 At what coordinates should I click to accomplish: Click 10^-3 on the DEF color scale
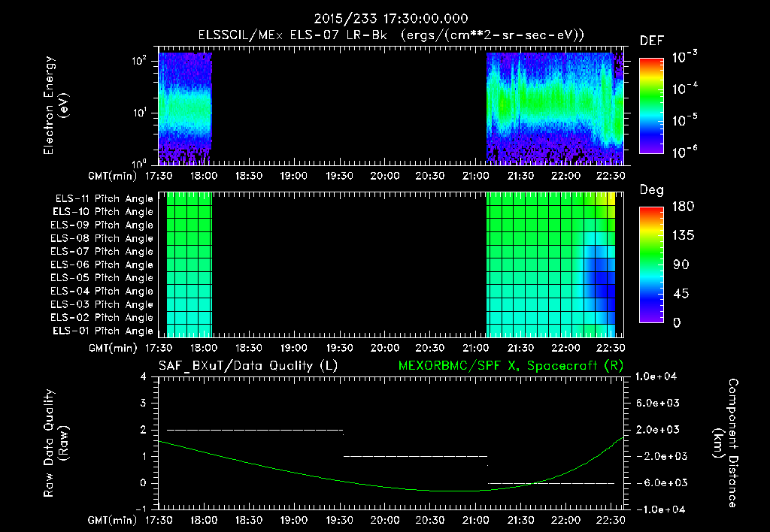684,57
